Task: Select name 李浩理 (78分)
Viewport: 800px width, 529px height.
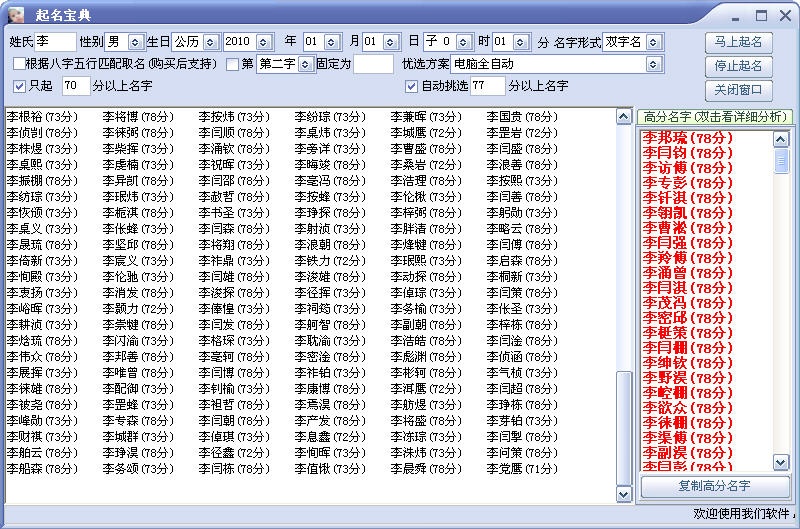Action: (x=426, y=181)
